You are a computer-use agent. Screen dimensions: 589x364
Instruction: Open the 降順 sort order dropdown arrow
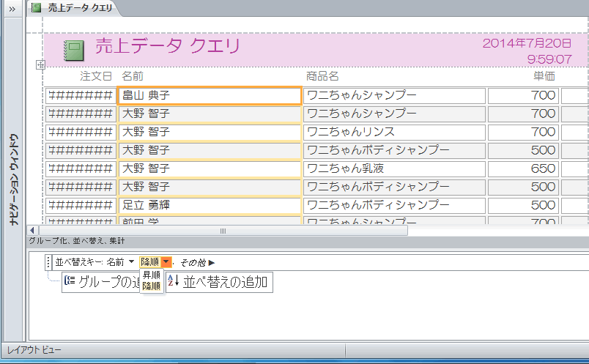pos(166,261)
